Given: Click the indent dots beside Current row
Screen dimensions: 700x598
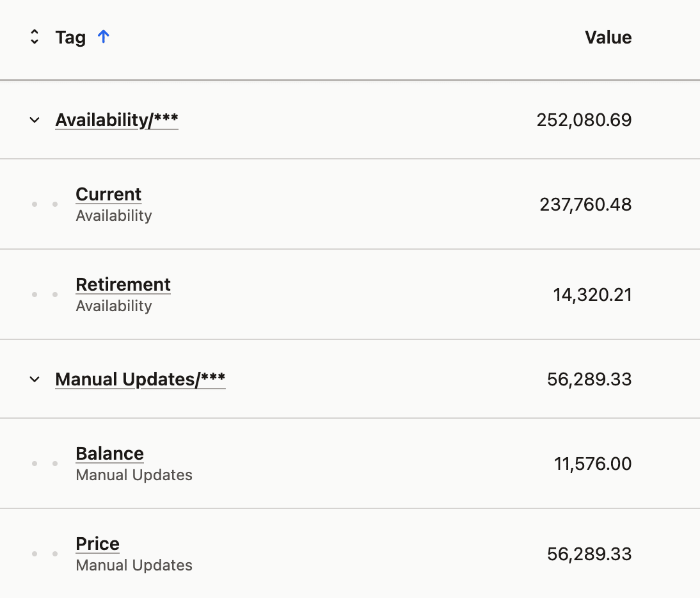Looking at the screenshot, I should click(45, 204).
